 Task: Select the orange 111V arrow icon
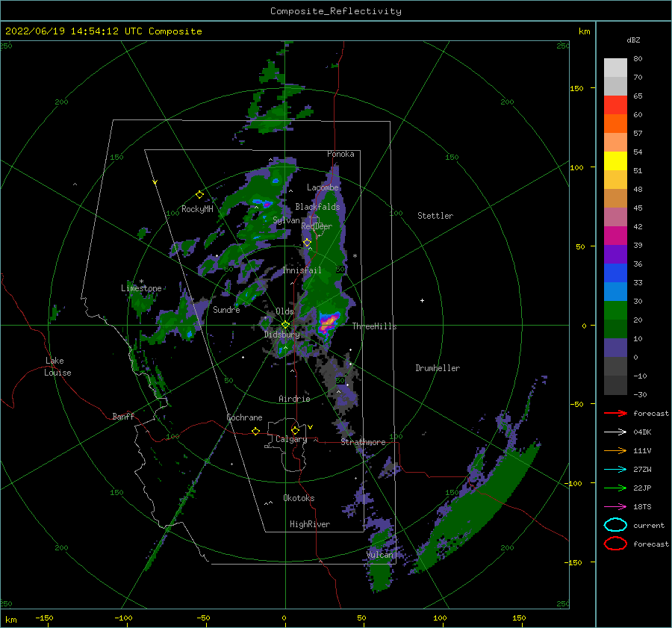click(615, 450)
